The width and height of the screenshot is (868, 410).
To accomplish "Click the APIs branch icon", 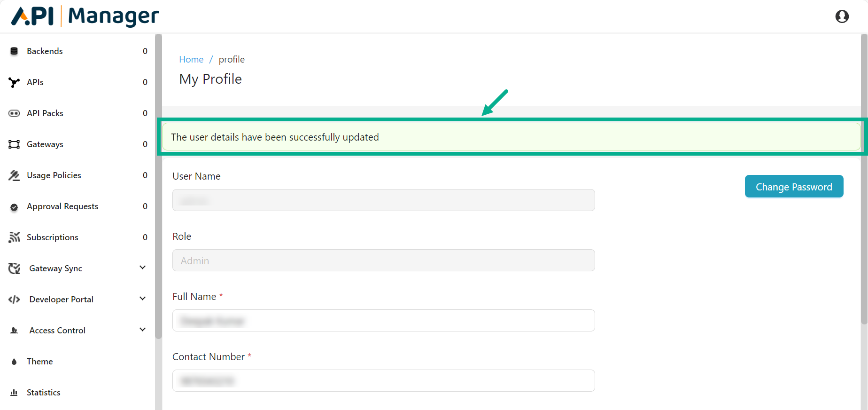I will [x=14, y=82].
